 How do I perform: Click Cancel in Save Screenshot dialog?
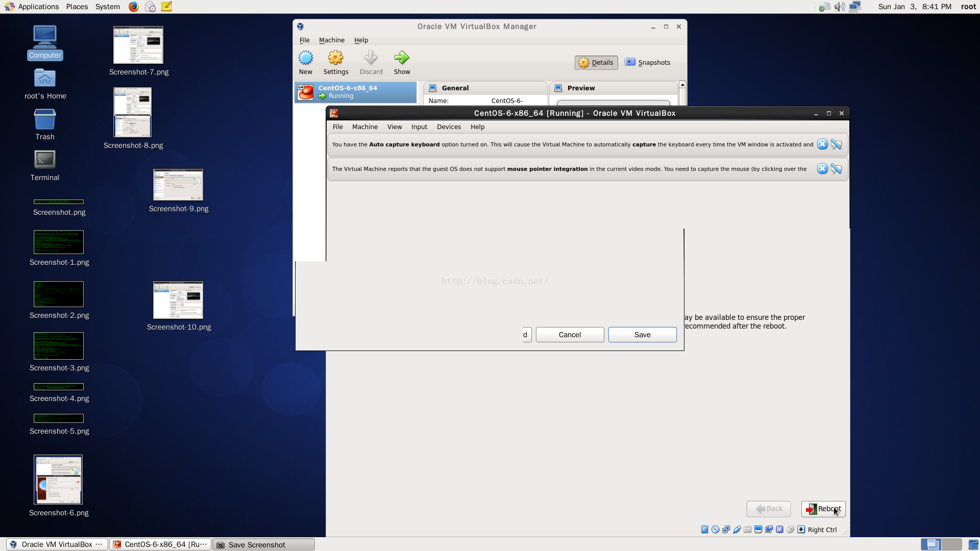570,335
